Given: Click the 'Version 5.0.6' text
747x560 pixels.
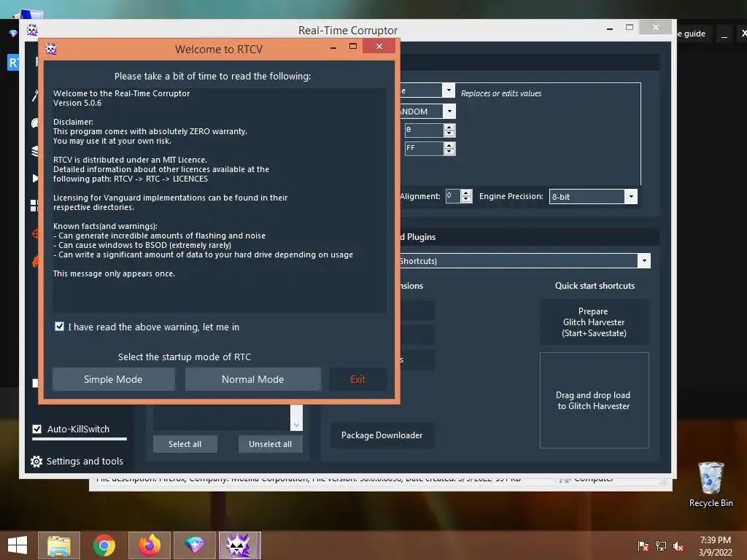Looking at the screenshot, I should (77, 103).
